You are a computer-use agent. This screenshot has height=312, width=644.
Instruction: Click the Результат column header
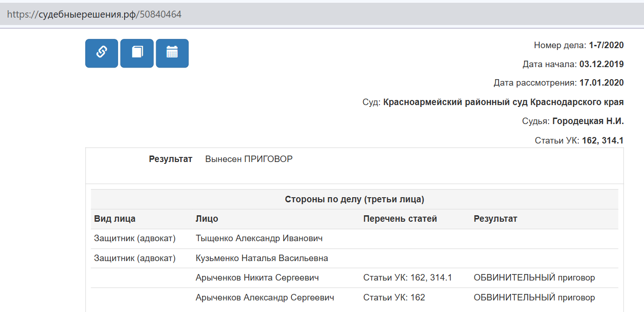pos(495,219)
